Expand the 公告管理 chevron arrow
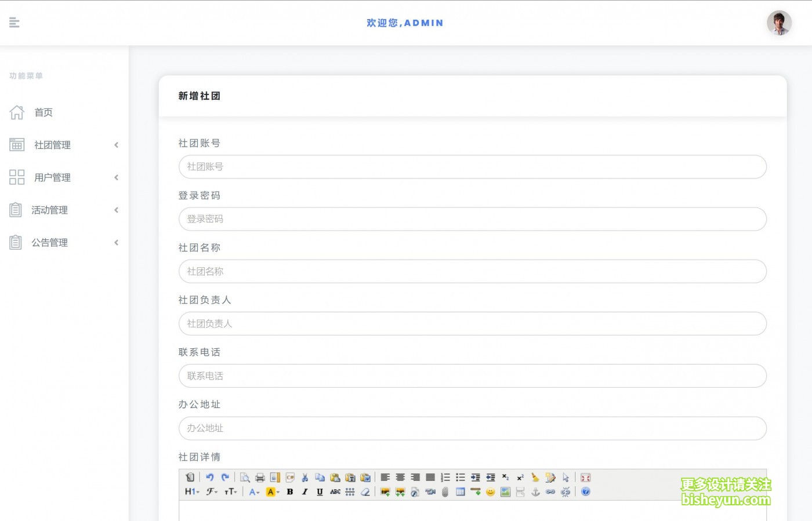The height and width of the screenshot is (521, 812). tap(117, 242)
